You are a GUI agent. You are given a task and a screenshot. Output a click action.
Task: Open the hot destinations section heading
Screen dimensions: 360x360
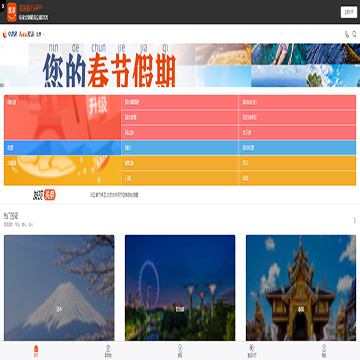coord(11,216)
